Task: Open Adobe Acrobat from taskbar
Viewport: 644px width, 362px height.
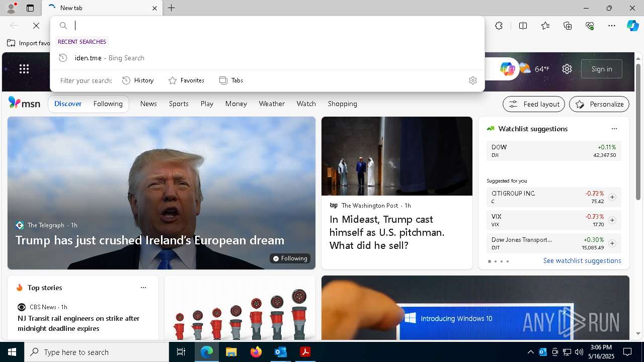Action: (x=305, y=352)
